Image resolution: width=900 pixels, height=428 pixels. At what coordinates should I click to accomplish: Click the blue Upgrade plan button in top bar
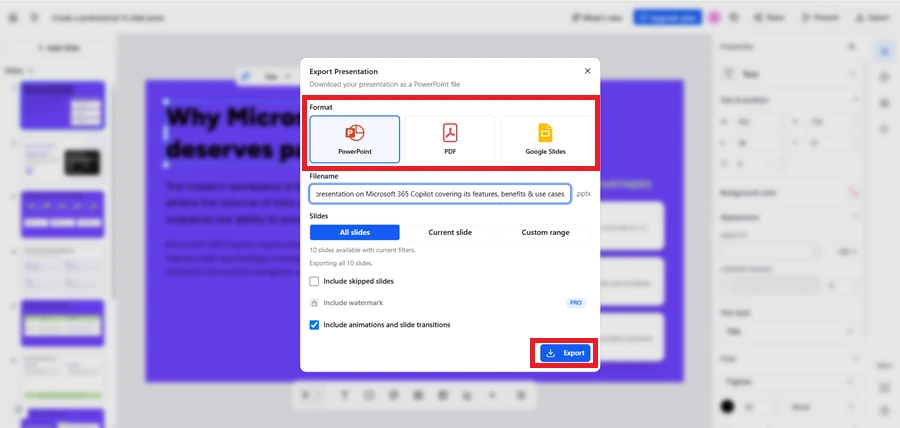point(668,18)
